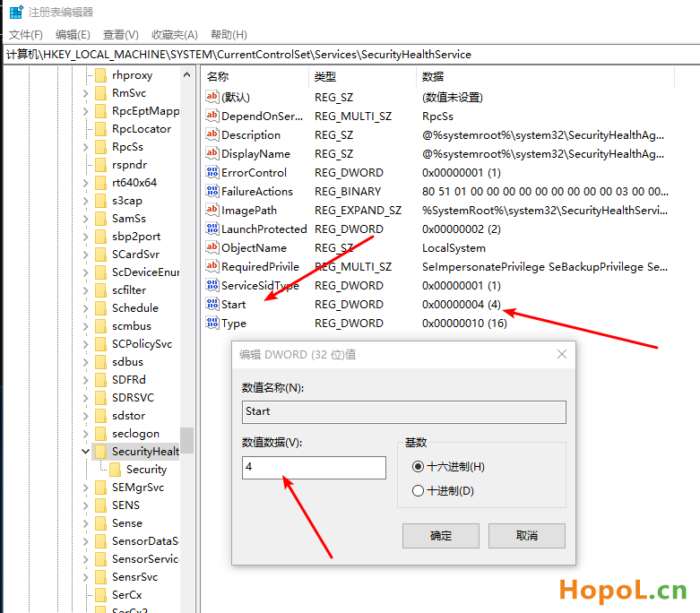This screenshot has width=700, height=613.
Task: Expand the SensorService tree node
Action: [x=86, y=559]
